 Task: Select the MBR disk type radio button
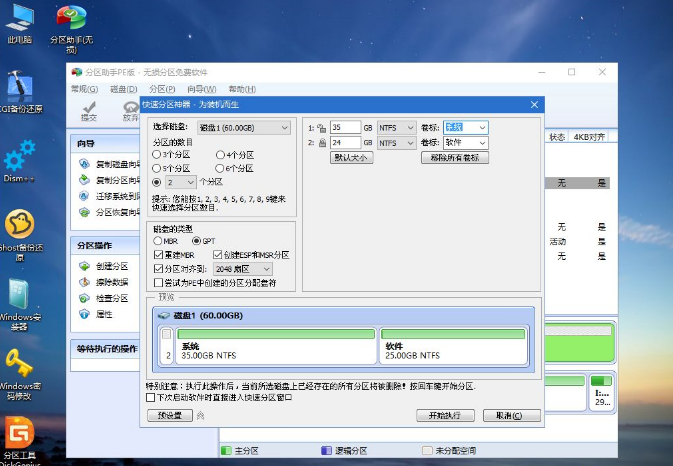click(x=157, y=241)
